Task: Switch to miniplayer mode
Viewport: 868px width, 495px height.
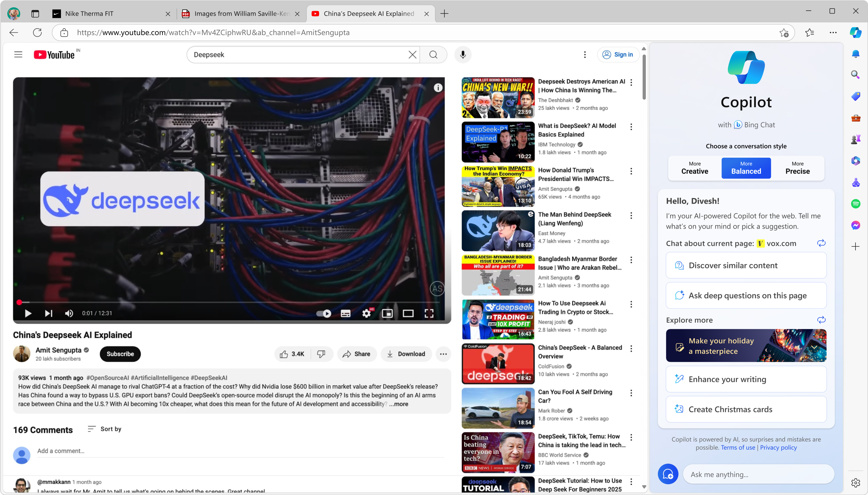Action: [x=387, y=313]
